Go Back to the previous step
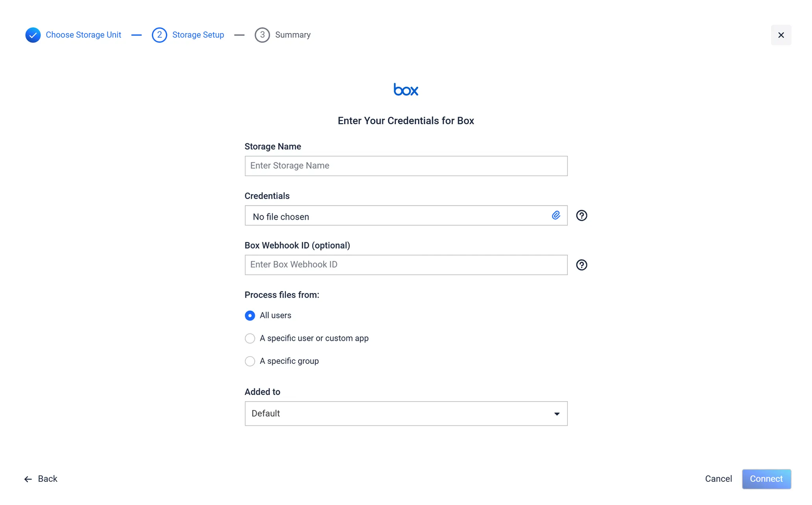This screenshot has width=812, height=505. [41, 479]
